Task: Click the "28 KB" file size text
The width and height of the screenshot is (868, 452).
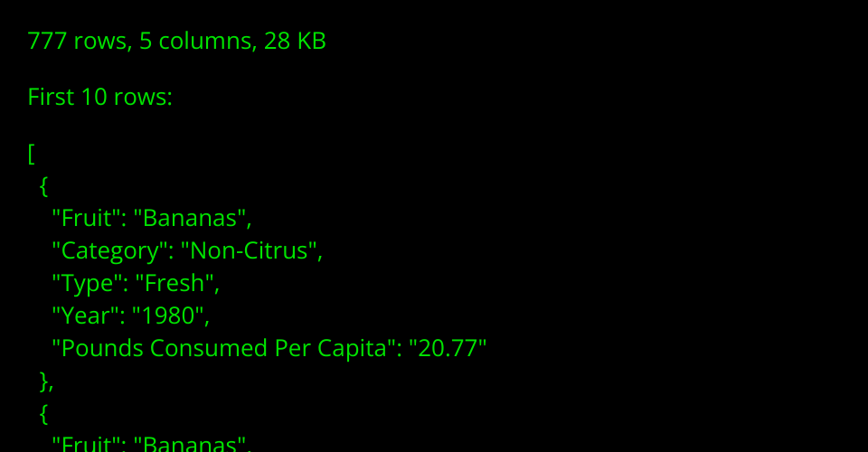Action: click(295, 41)
